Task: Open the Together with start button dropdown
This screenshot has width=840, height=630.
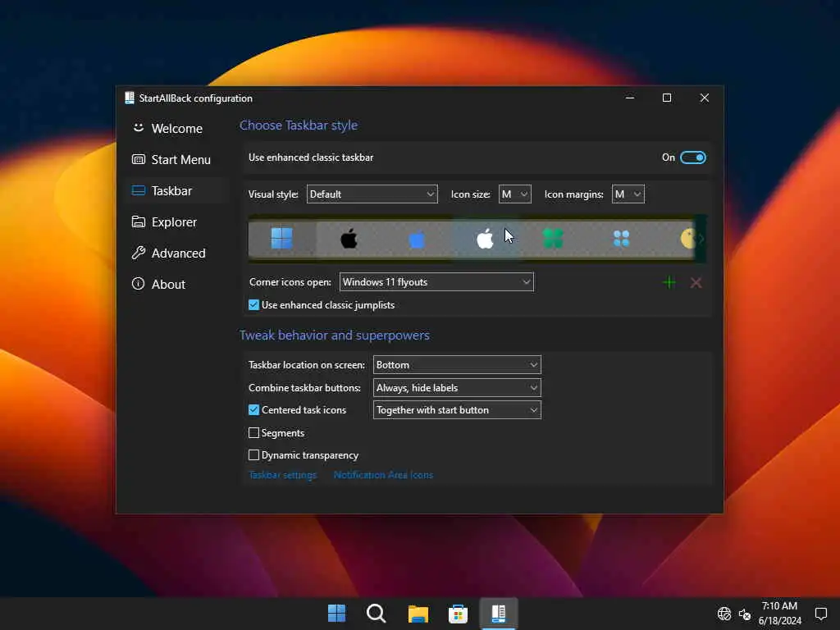Action: click(x=457, y=410)
